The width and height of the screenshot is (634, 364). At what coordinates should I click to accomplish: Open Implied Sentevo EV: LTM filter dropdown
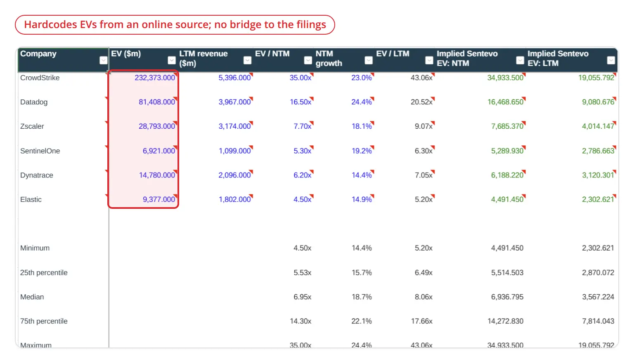pyautogui.click(x=611, y=61)
